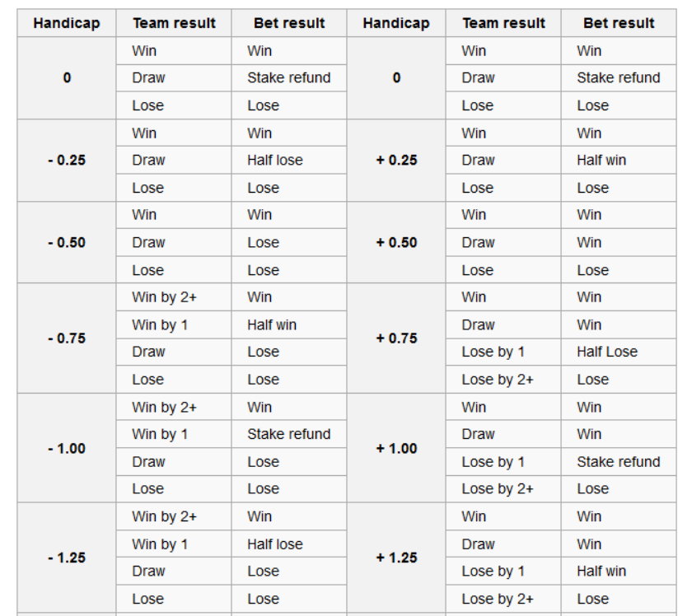Select the - 0.75 handicap cell
The width and height of the screenshot is (692, 616).
pyautogui.click(x=67, y=338)
